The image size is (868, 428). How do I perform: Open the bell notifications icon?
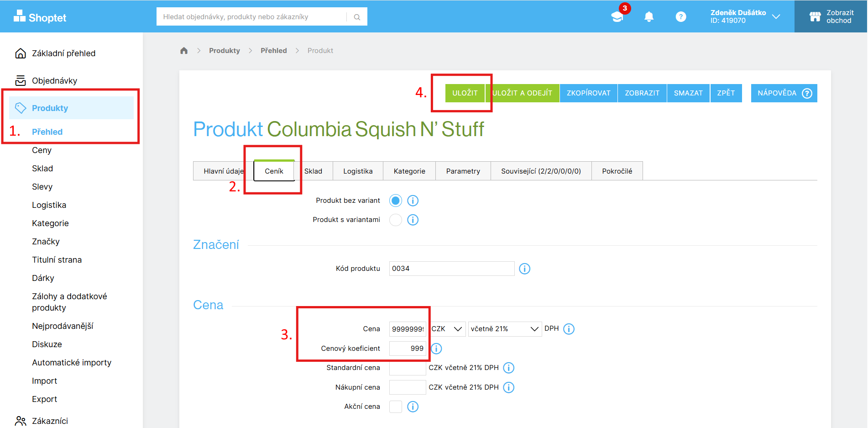click(649, 17)
